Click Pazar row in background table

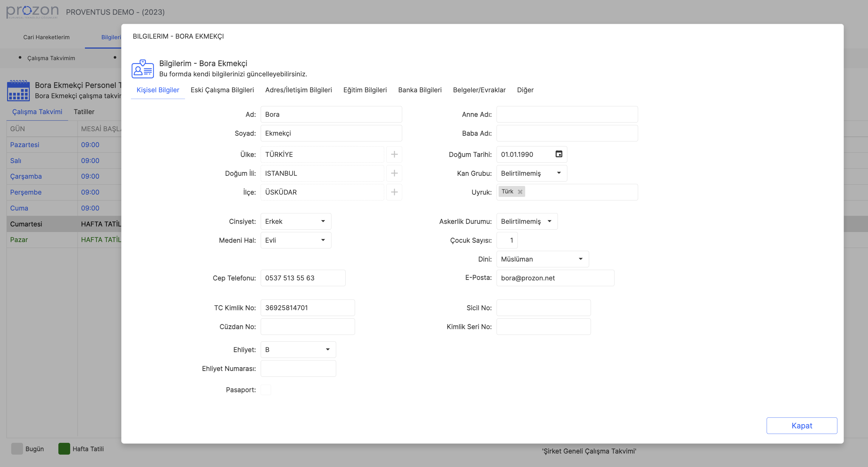64,240
